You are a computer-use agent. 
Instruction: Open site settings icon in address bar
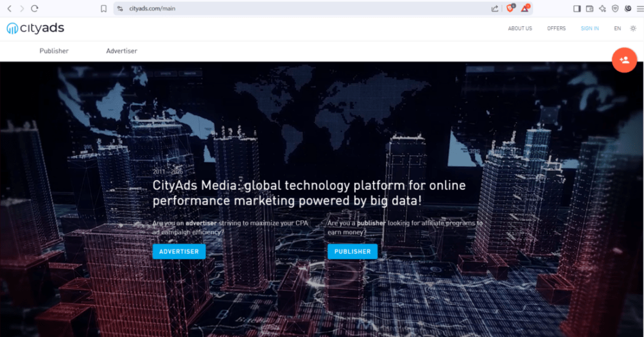coord(120,8)
